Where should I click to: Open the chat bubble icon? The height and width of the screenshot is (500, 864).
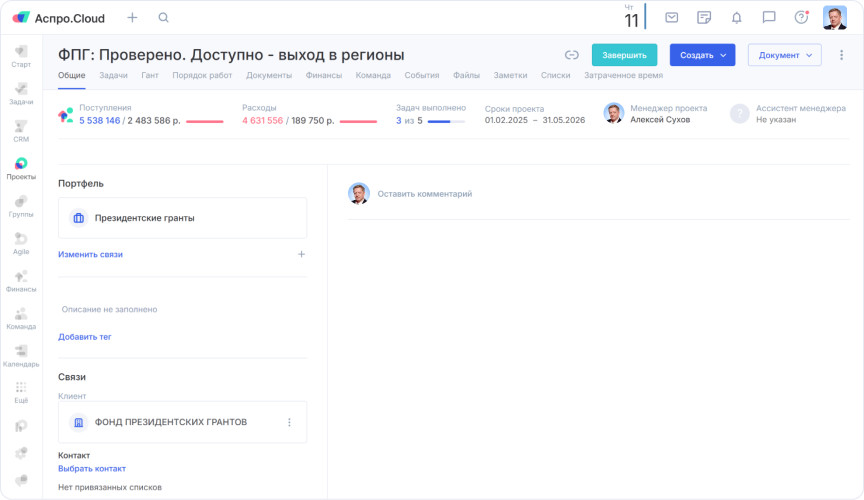click(769, 18)
